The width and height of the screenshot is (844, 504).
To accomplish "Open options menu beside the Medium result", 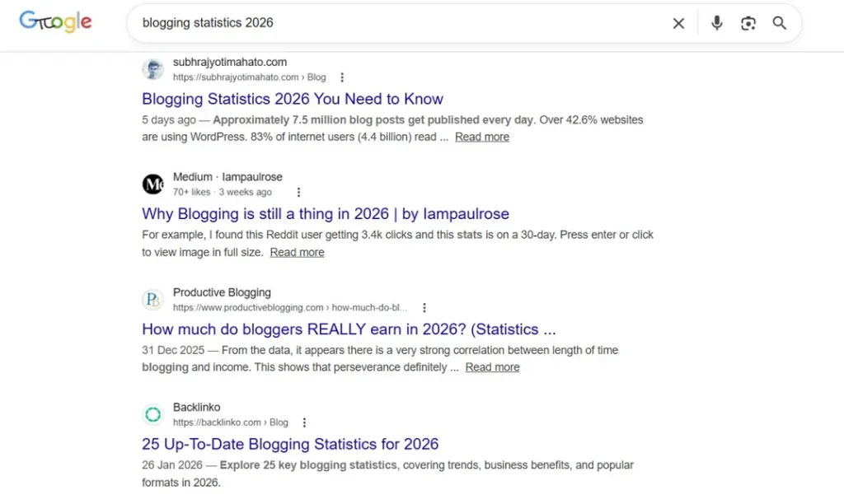I will click(298, 191).
